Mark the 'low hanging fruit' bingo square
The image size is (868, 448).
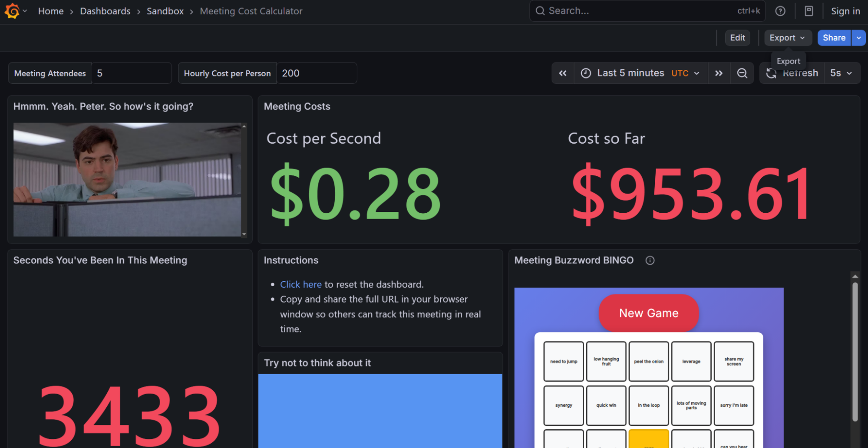click(x=606, y=362)
